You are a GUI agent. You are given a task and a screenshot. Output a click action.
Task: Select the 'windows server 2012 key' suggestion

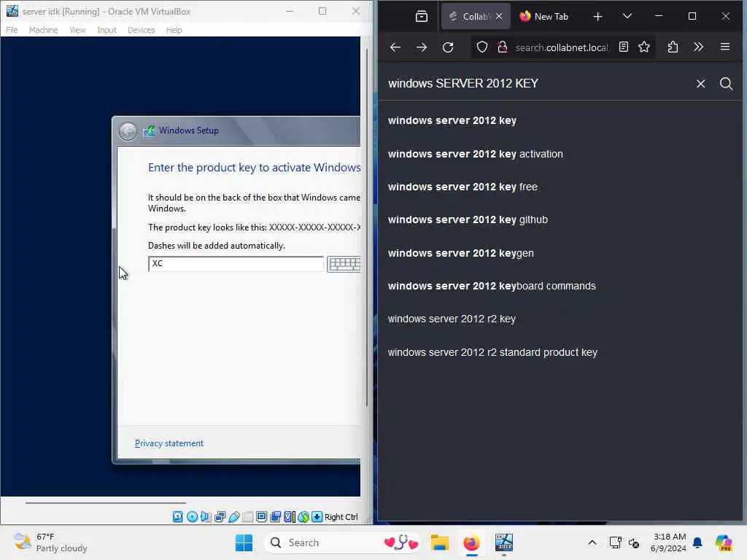click(x=560, y=120)
